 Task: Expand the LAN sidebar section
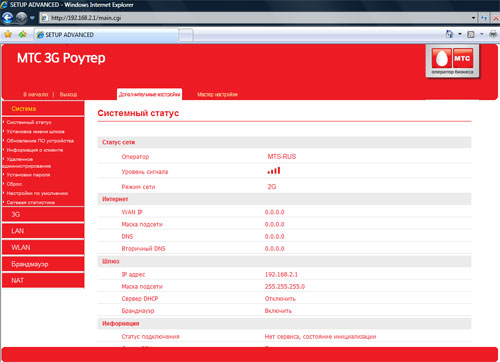click(43, 231)
